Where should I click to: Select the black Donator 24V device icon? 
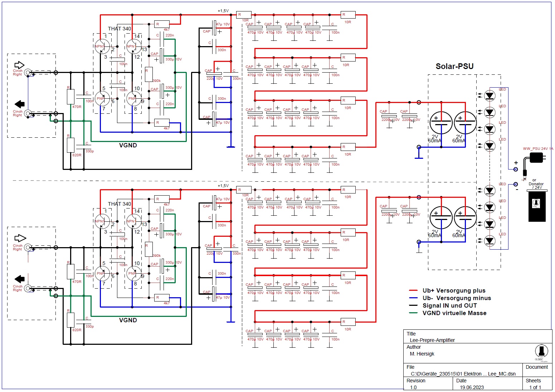tap(537, 206)
